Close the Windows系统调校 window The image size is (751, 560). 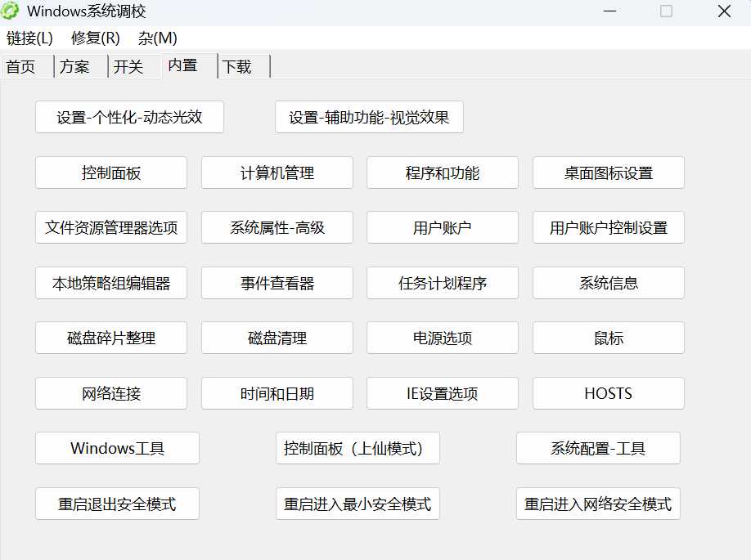pos(724,11)
